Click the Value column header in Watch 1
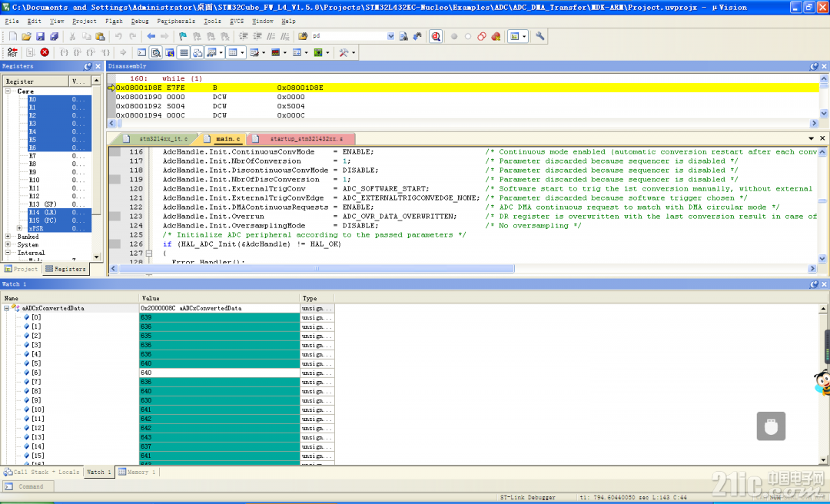The height and width of the screenshot is (504, 830). point(219,298)
